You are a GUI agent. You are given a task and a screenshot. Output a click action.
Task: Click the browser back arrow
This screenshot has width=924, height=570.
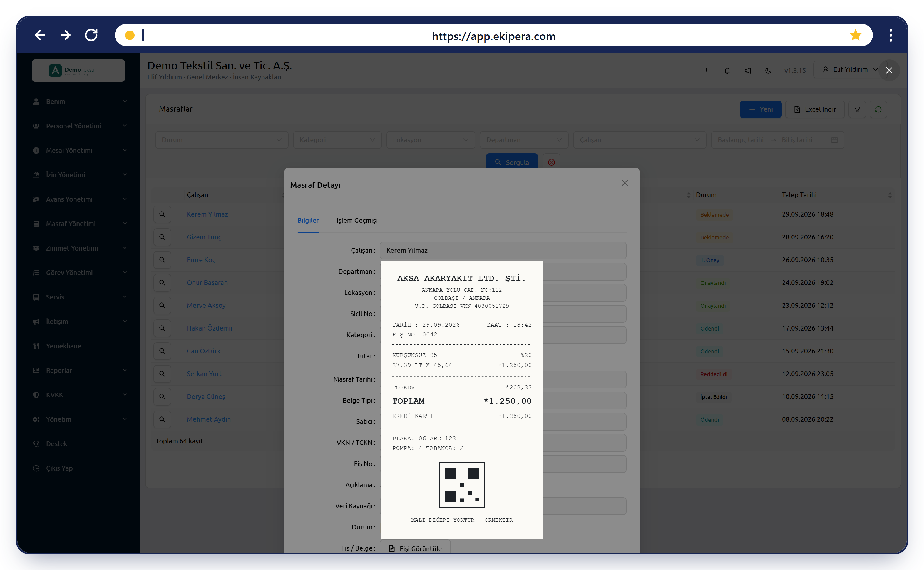click(x=40, y=36)
